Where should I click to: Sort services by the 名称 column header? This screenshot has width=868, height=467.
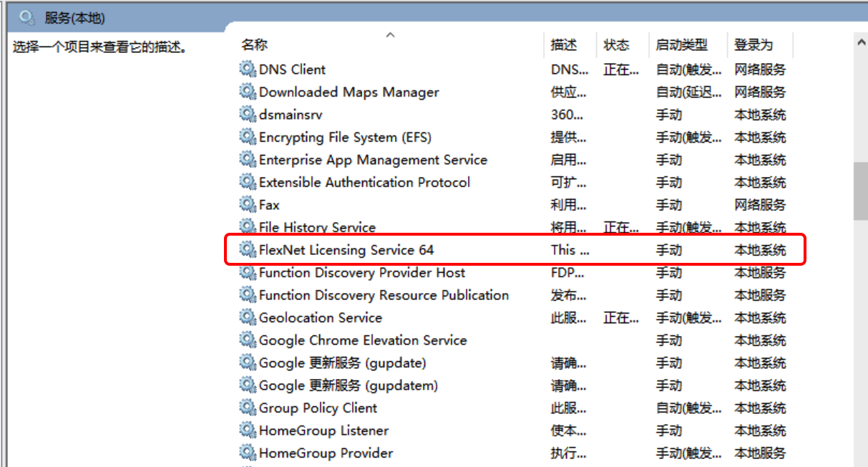pos(254,44)
